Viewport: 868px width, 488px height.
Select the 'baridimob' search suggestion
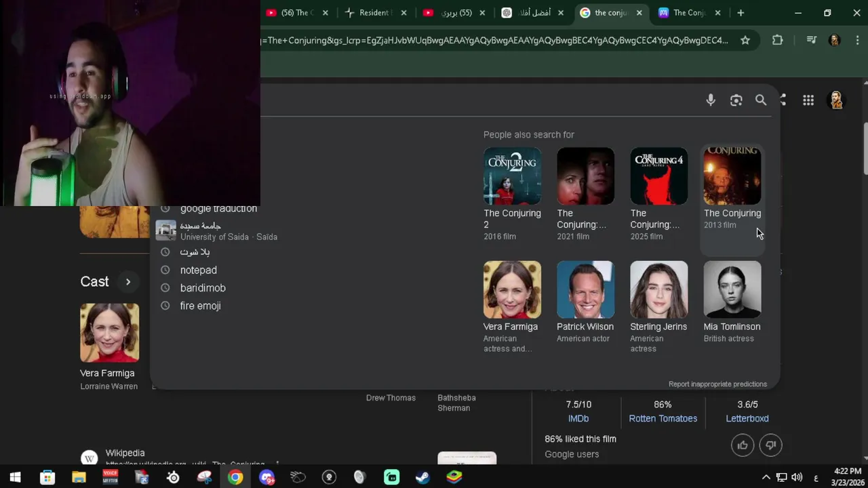point(203,288)
